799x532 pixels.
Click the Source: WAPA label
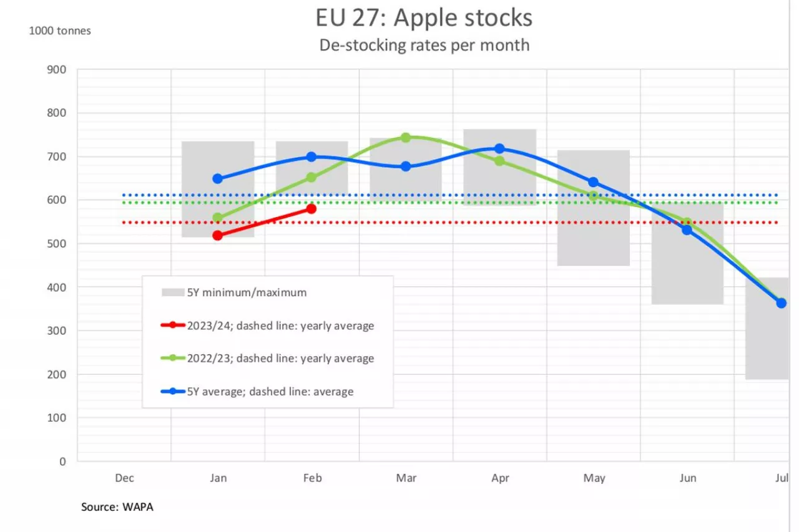(117, 507)
